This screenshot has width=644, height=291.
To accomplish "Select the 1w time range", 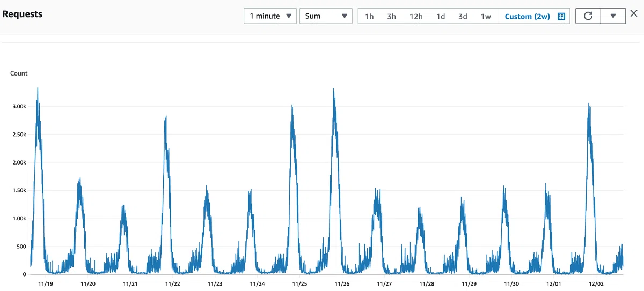I will [x=486, y=16].
